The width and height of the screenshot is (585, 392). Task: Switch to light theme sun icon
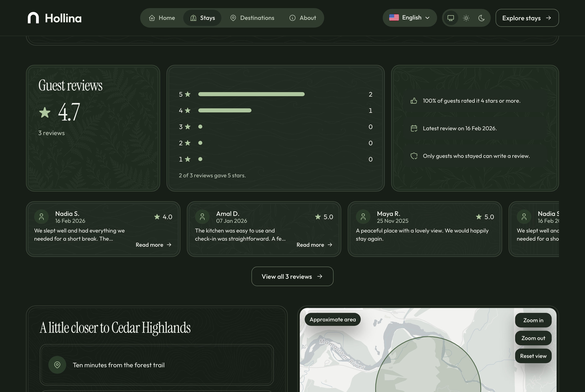[x=466, y=18]
